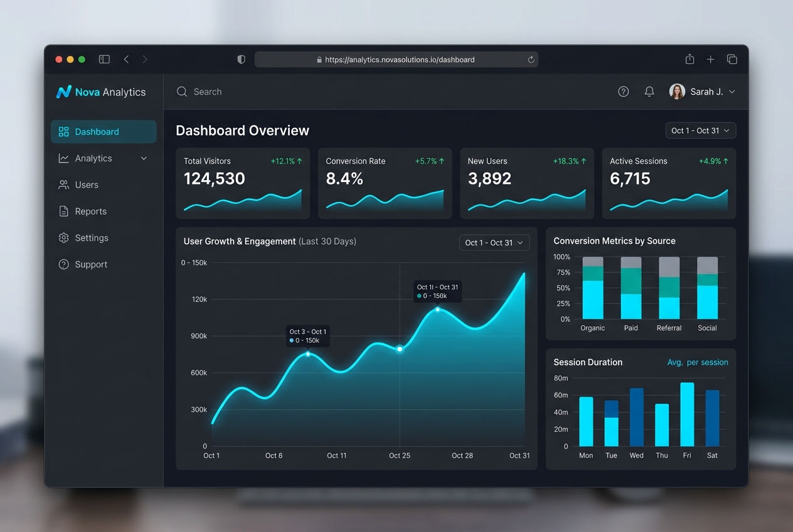Click the Support help icon in sidebar
The image size is (793, 532).
pyautogui.click(x=63, y=264)
